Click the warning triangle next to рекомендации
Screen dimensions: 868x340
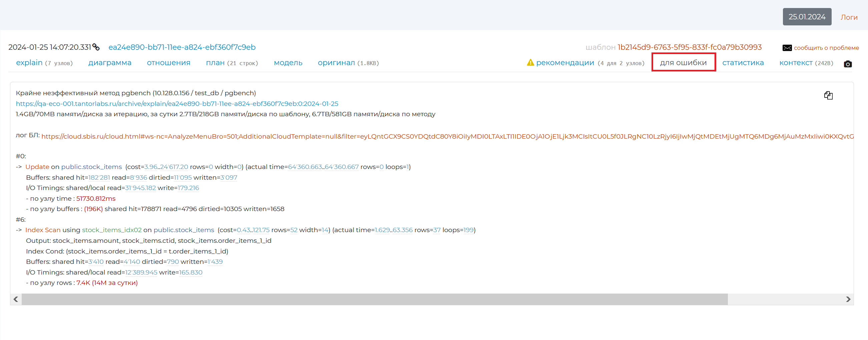tap(530, 63)
